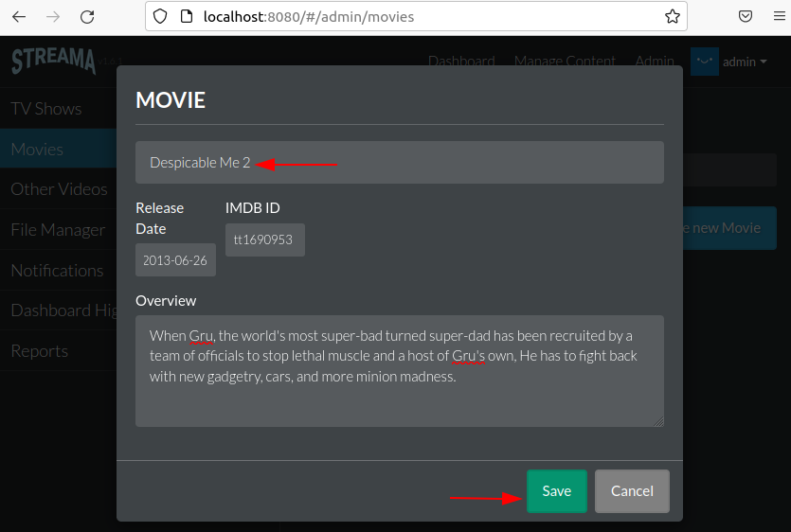
Task: Click the movie title field Despicable Me 2
Action: (400, 163)
